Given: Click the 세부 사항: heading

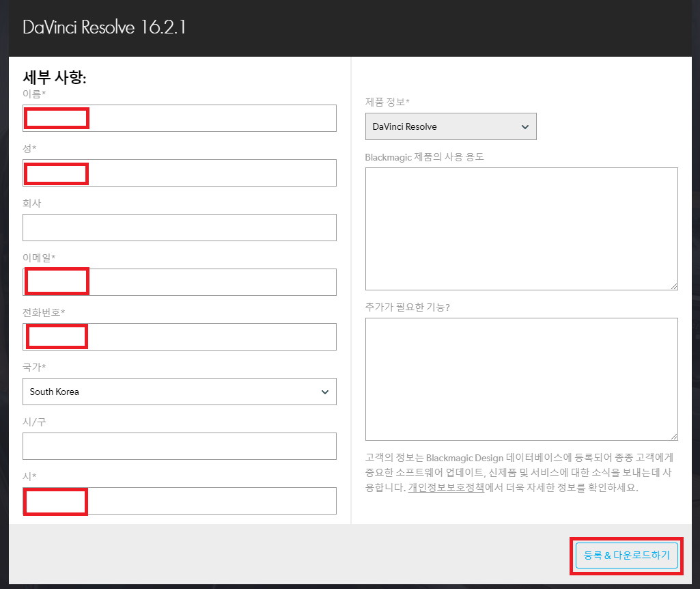Looking at the screenshot, I should click(55, 77).
